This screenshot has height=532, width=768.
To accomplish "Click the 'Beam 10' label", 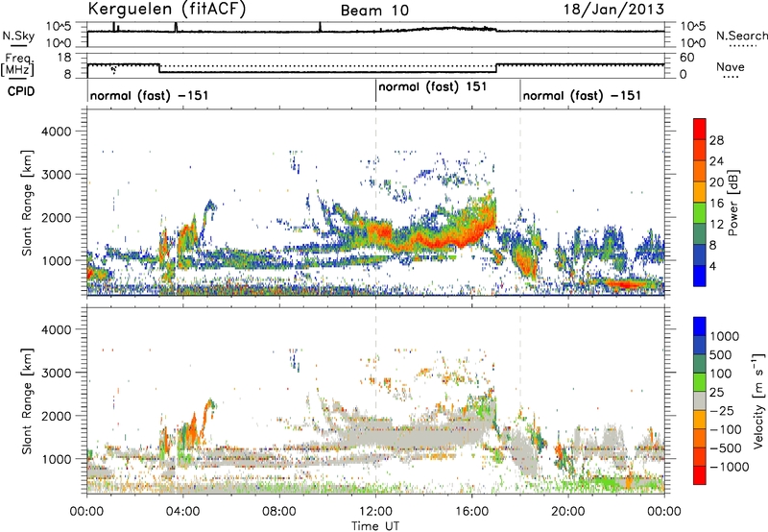I will [374, 11].
